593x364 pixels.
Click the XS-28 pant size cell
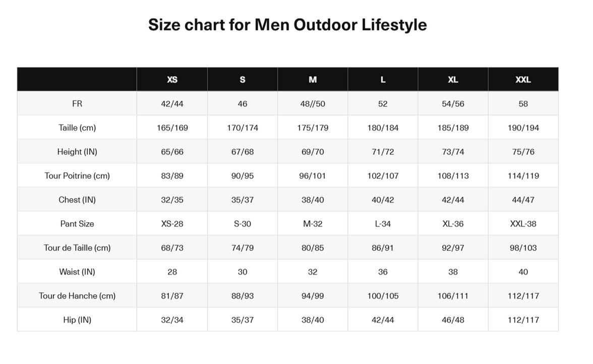(x=172, y=224)
